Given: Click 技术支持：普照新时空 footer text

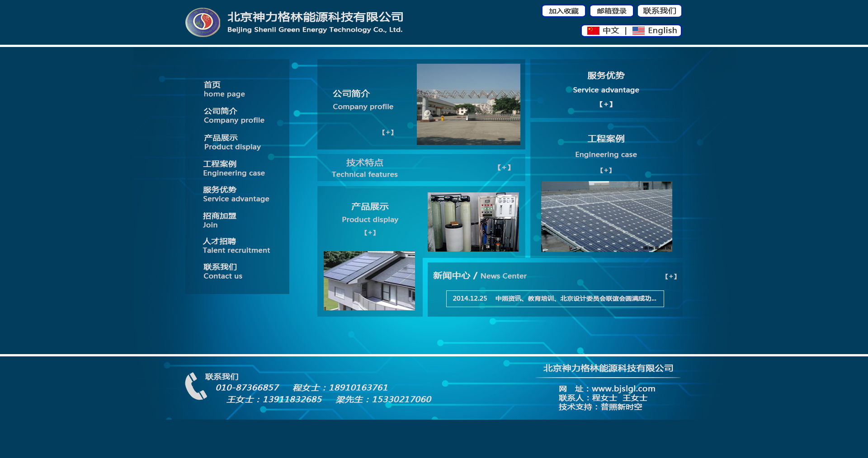Looking at the screenshot, I should [600, 407].
